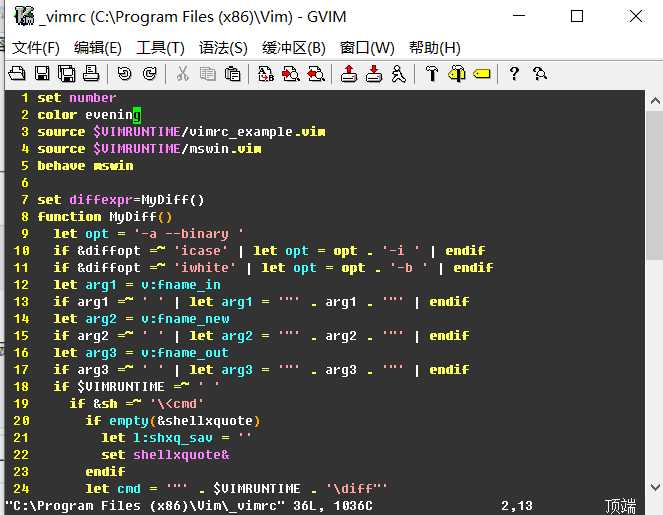The image size is (663, 515).
Task: Print the buffer using the printer icon
Action: pos(91,74)
